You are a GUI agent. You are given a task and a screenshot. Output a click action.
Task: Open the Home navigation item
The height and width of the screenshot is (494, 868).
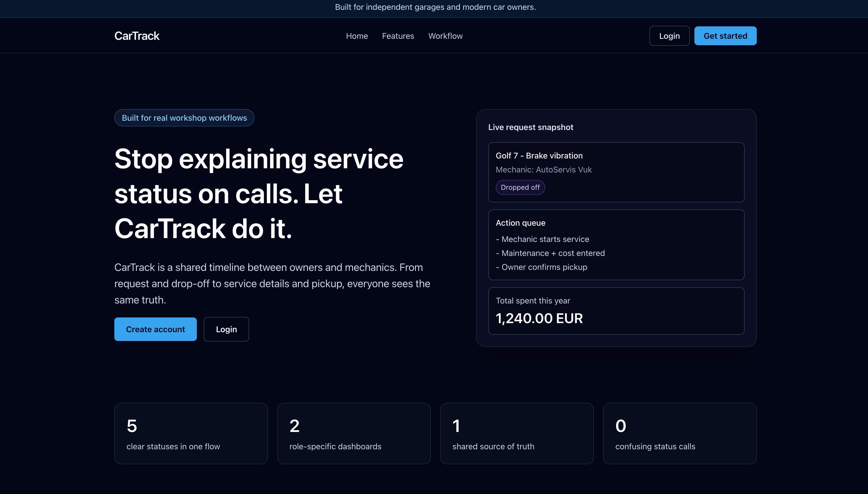357,36
